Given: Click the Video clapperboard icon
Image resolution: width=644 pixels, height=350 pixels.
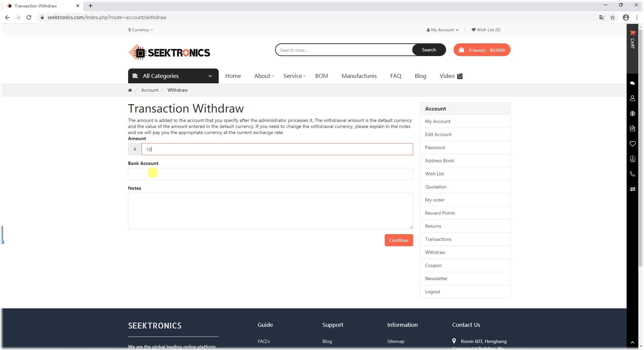Looking at the screenshot, I should point(460,76).
